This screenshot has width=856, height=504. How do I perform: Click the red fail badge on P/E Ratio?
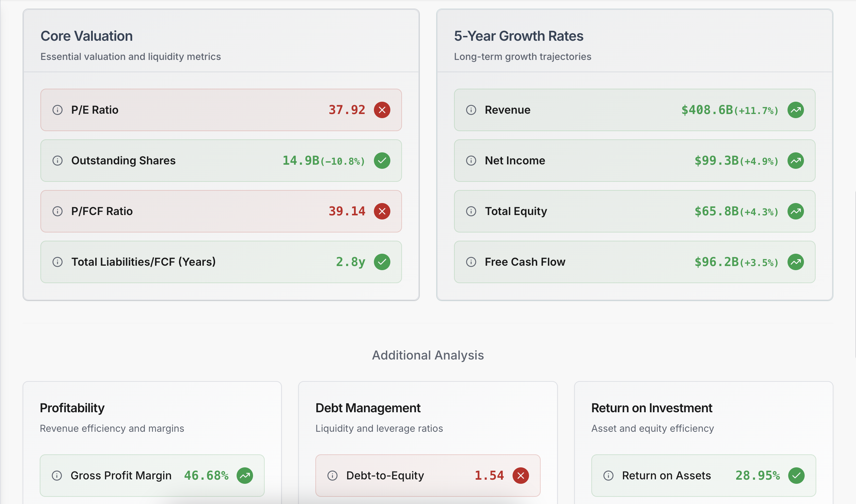382,110
